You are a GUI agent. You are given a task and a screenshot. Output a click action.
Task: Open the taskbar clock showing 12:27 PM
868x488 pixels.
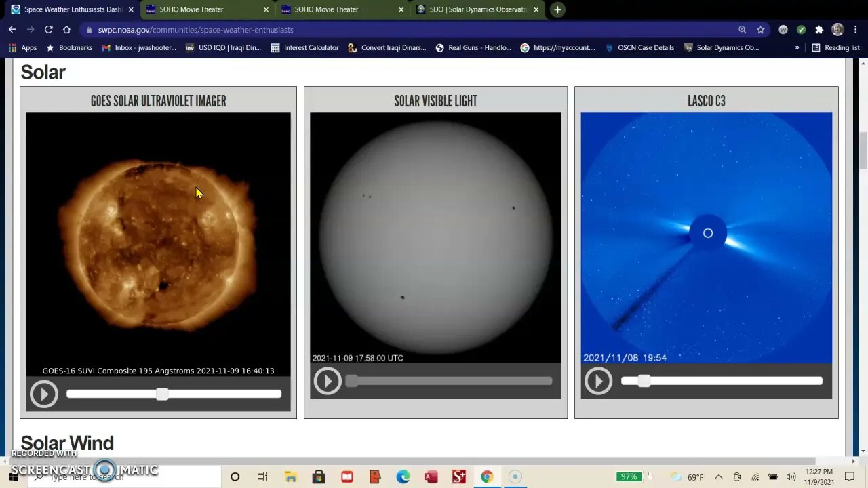tap(819, 477)
